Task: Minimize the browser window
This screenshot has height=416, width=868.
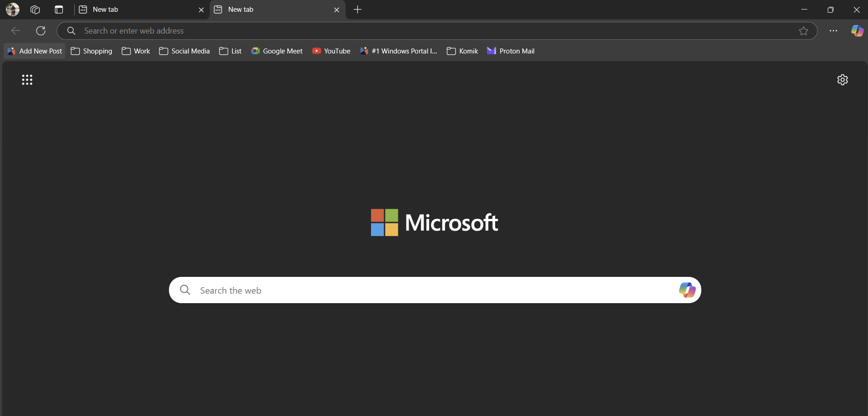Action: tap(805, 10)
